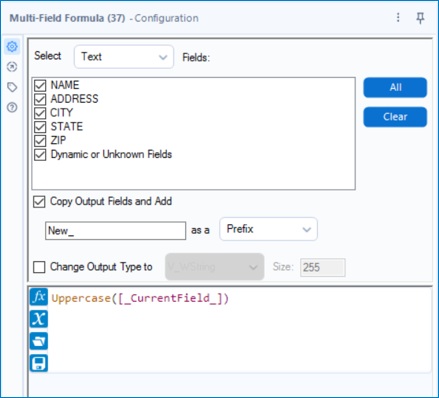Open the Navigation arrow icon in the sidebar

(12, 67)
